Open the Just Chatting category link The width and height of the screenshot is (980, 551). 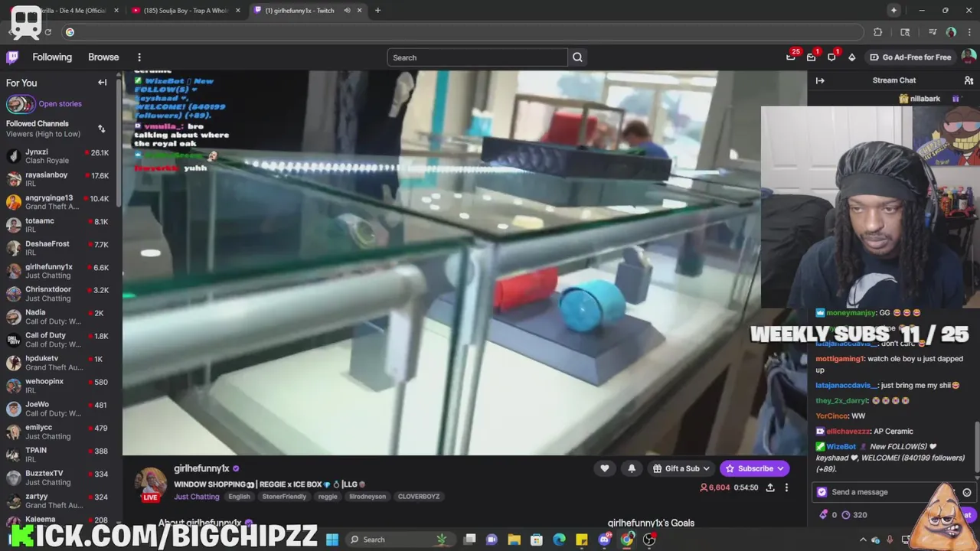(196, 497)
